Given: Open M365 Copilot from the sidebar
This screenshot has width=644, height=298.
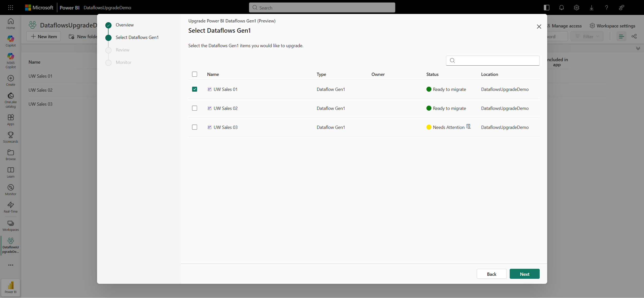Looking at the screenshot, I should coord(11,61).
